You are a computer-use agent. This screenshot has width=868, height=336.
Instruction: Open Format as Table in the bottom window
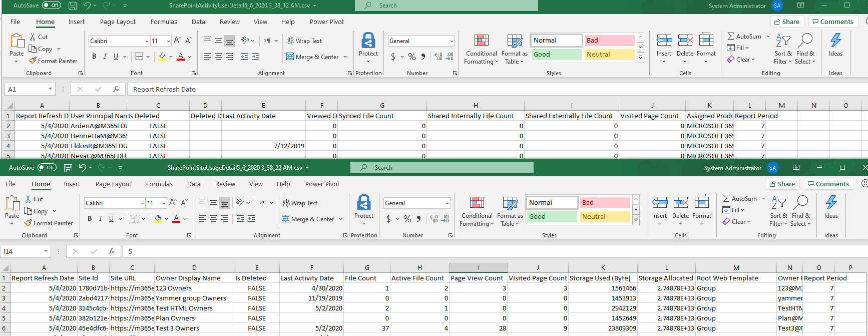pyautogui.click(x=510, y=211)
